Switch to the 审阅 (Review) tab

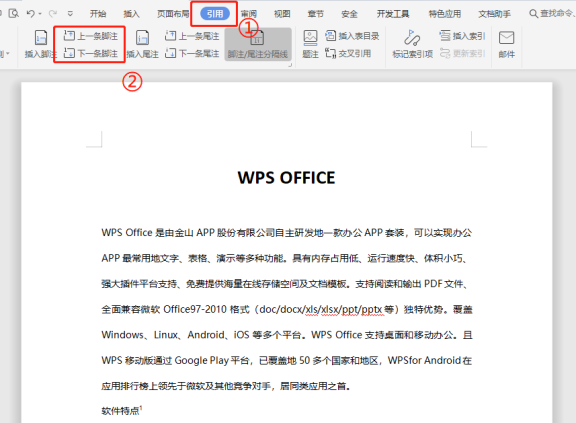[249, 14]
